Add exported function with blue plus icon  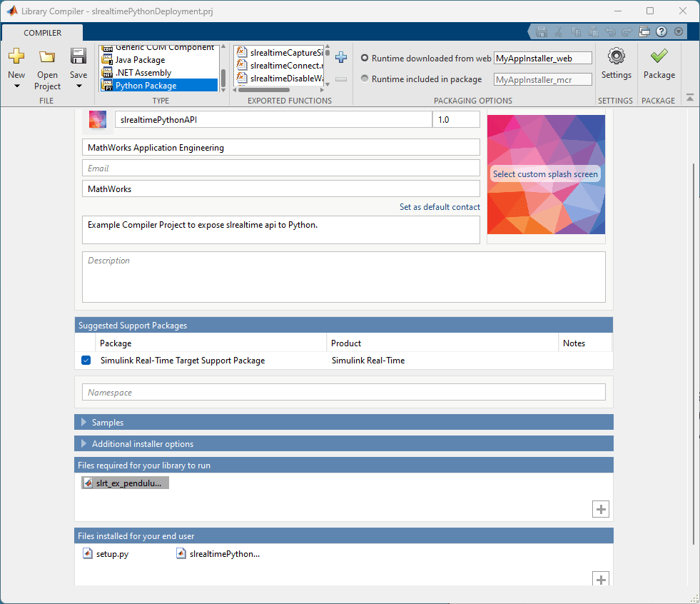(341, 56)
